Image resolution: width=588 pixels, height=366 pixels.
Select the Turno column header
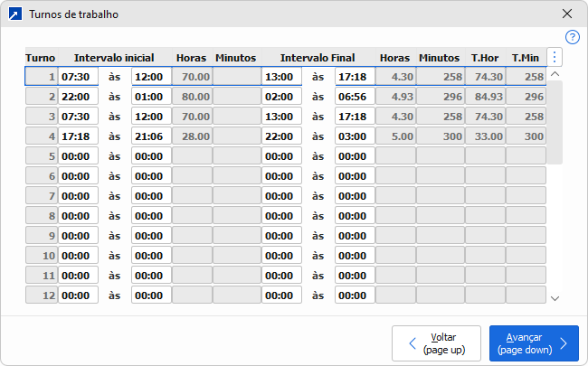coord(40,58)
